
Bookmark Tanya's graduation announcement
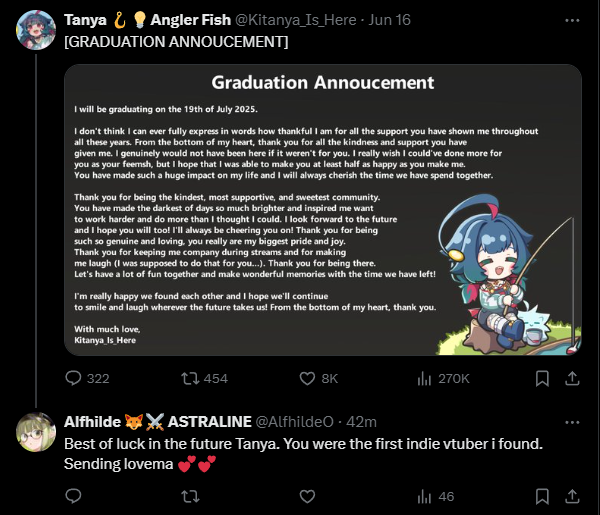tap(541, 378)
